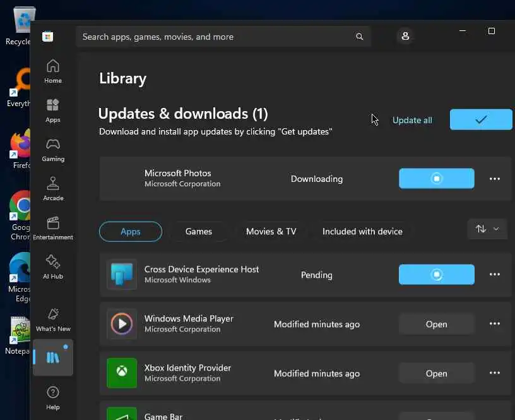Select the Library icon in the sidebar
The image size is (515, 420).
53,357
